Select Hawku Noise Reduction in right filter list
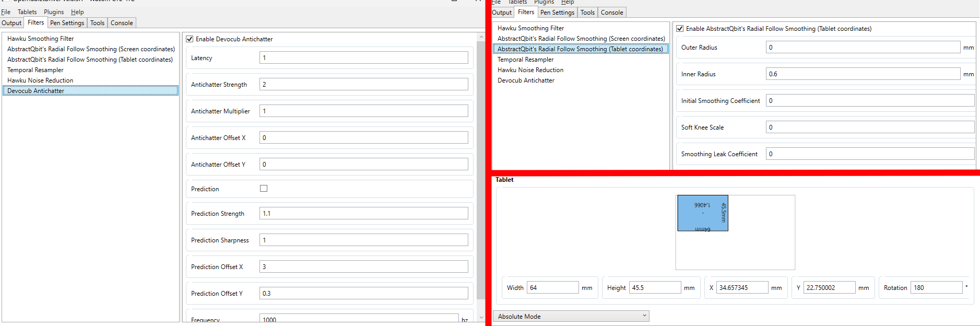Viewport: 980px width, 326px height. (530, 70)
